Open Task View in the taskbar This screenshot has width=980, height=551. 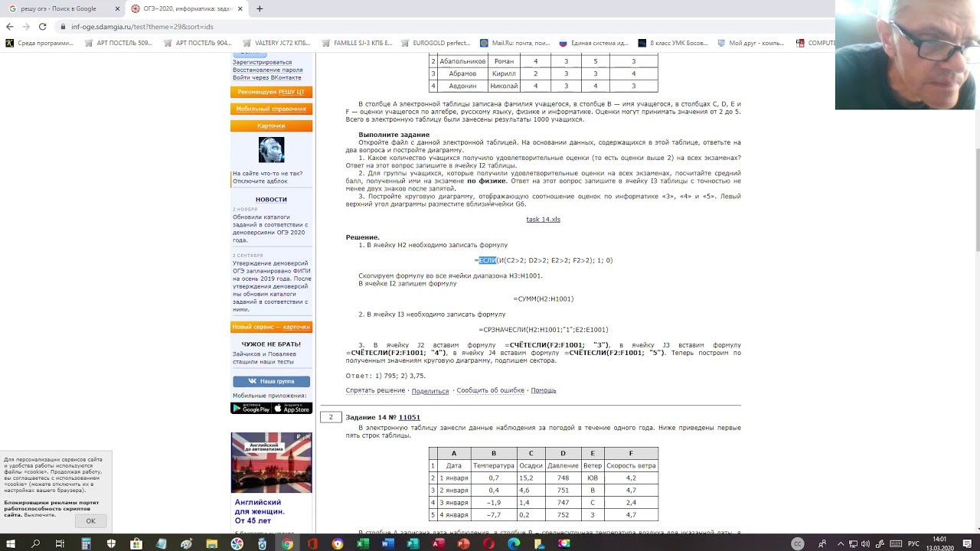tap(60, 543)
